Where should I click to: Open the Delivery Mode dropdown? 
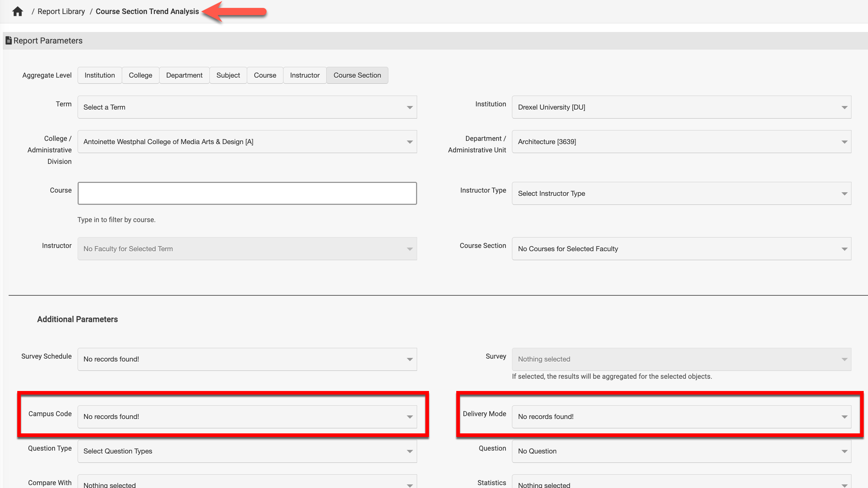(x=681, y=416)
